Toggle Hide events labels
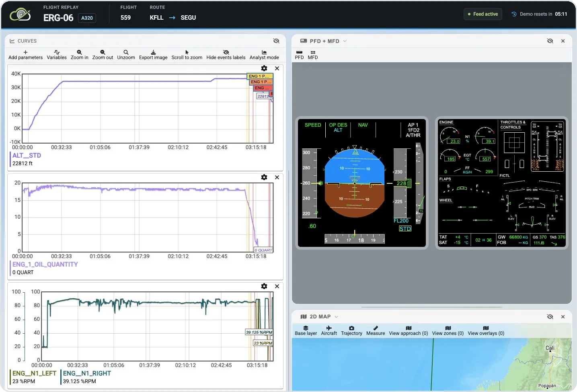The image size is (577, 392). click(226, 55)
